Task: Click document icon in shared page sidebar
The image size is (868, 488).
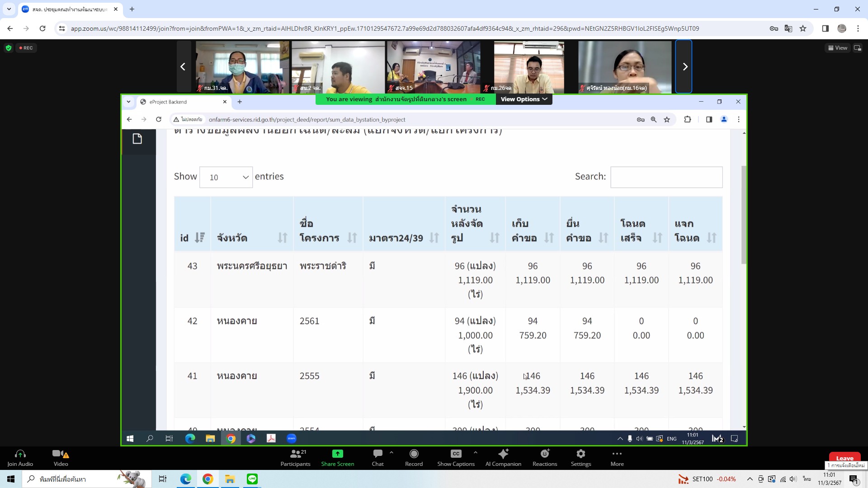Action: [137, 139]
